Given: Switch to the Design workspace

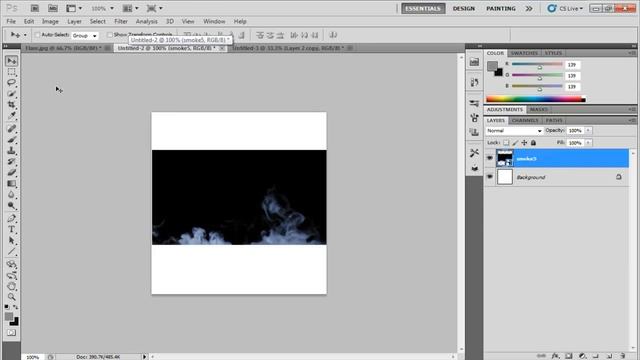Looking at the screenshot, I should pyautogui.click(x=464, y=8).
